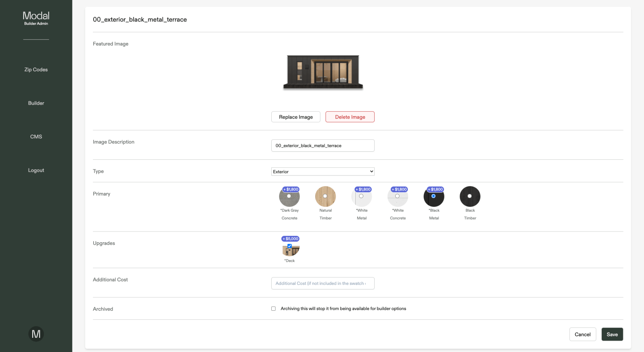Navigate to Zip Codes
Screen dimensions: 644x352
(x=36, y=69)
